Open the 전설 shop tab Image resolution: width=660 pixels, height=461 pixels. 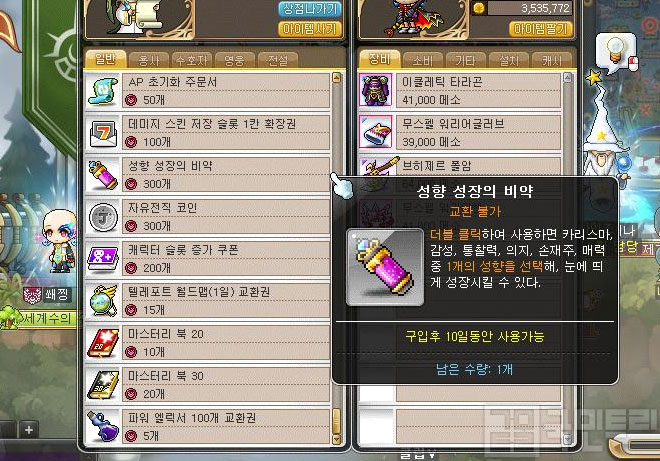pos(278,61)
